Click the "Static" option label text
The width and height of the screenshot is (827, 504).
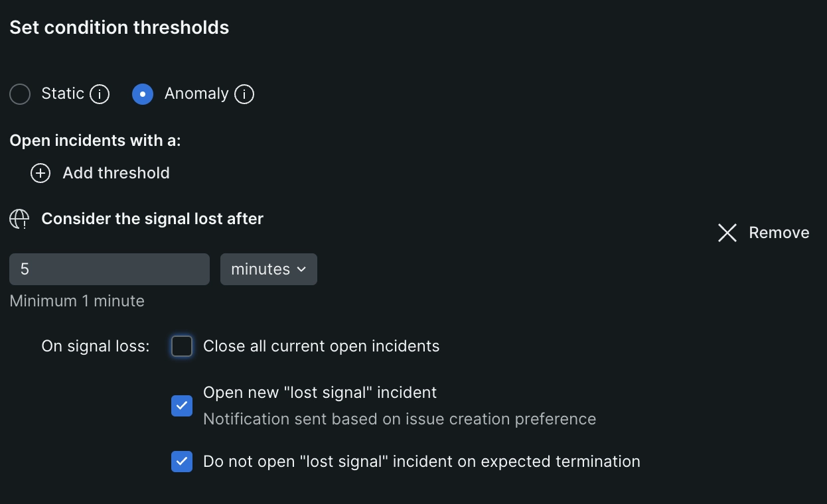pyautogui.click(x=62, y=94)
